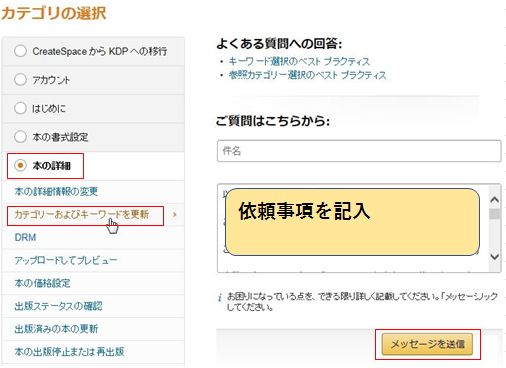Viewport: 506px width, 368px height.
Task: Open 本の価格設定 topic
Action: pos(42,283)
